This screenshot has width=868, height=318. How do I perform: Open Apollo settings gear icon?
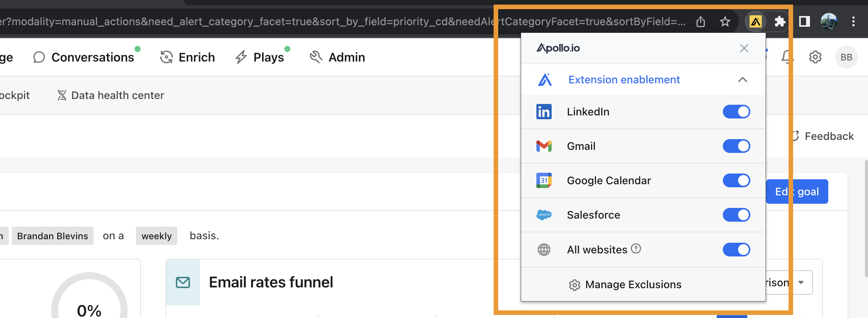[815, 57]
